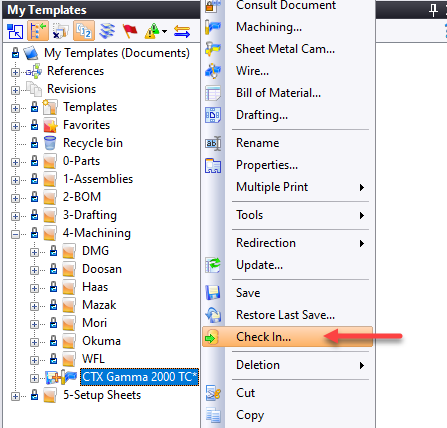Open the warning sign dropdown arrow
The image size is (447, 428).
[x=164, y=32]
